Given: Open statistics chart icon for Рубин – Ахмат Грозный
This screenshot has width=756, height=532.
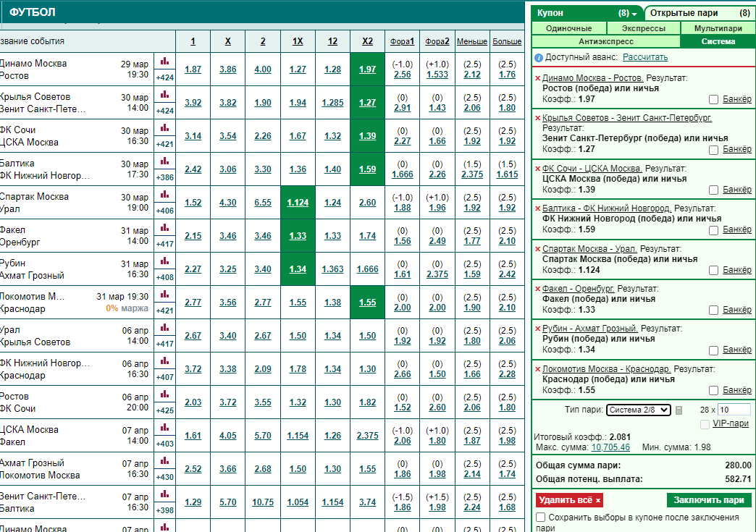Looking at the screenshot, I should pos(165,261).
